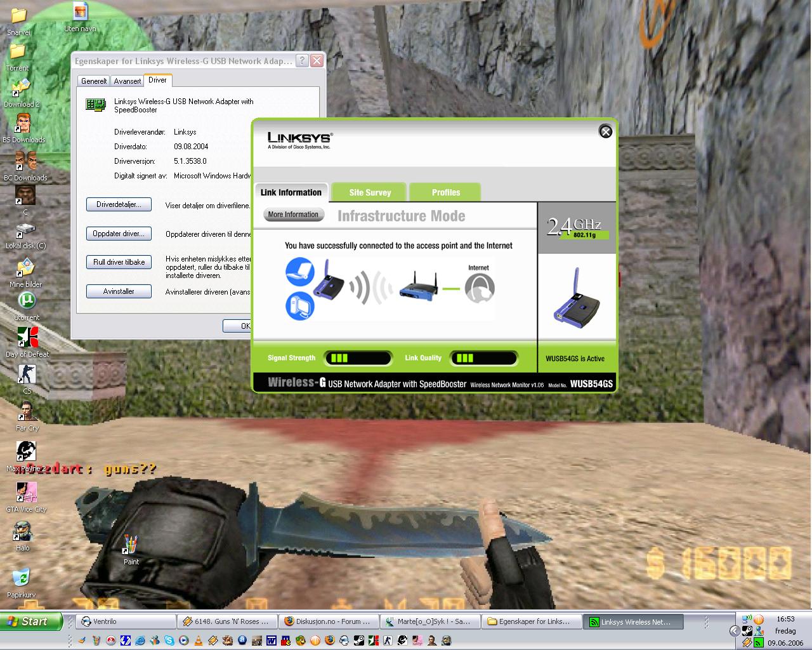Close the Linksys monitor with X button
This screenshot has height=650, width=812.
point(606,131)
